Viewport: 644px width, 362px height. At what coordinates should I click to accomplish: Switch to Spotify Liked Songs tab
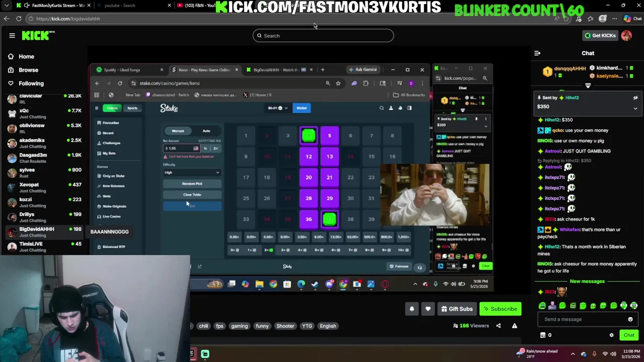(128, 70)
